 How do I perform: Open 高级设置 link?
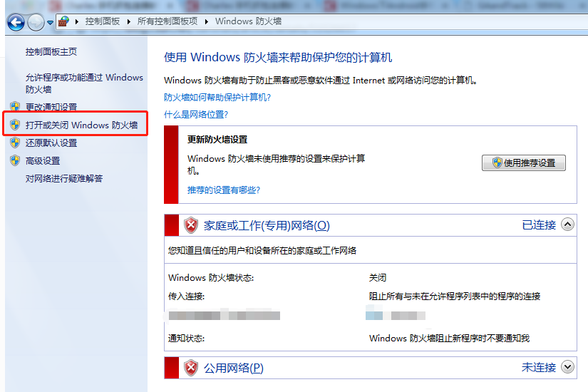tap(43, 161)
